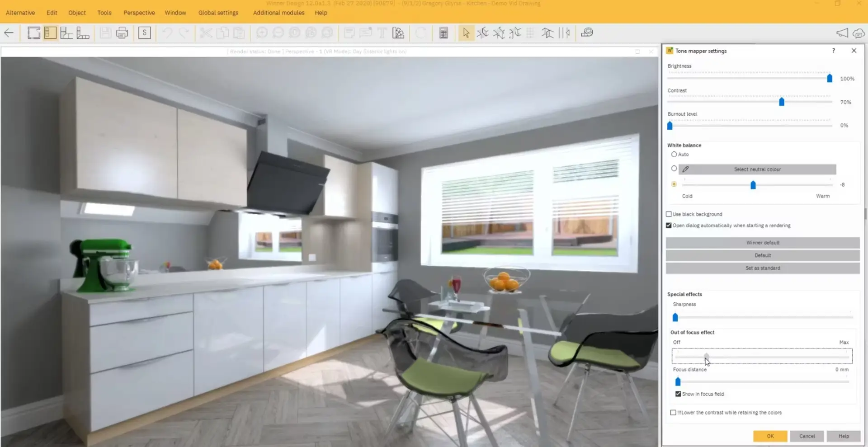The height and width of the screenshot is (447, 868).
Task: Click the Select neutral colour bar
Action: [x=757, y=169]
